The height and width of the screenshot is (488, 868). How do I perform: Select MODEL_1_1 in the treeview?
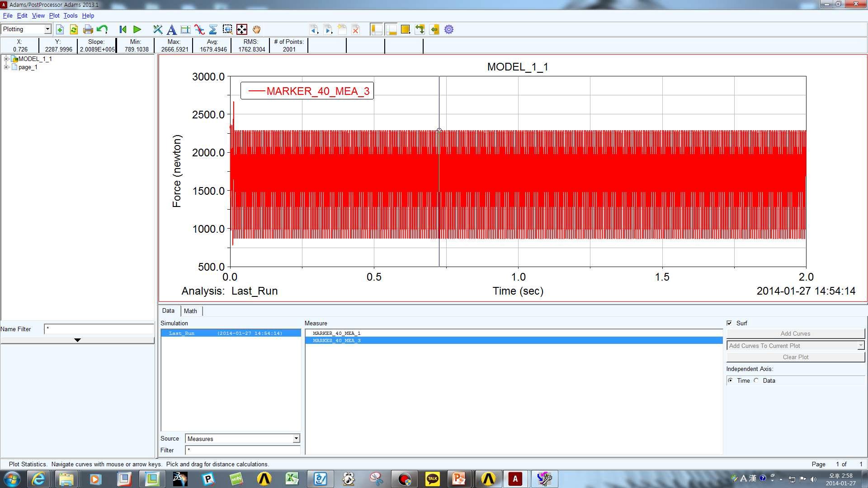point(35,59)
